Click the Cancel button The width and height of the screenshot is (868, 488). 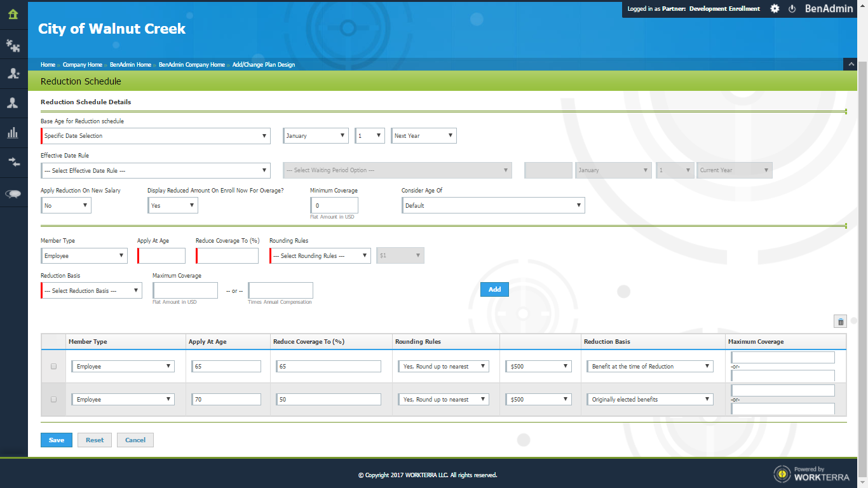(x=135, y=440)
